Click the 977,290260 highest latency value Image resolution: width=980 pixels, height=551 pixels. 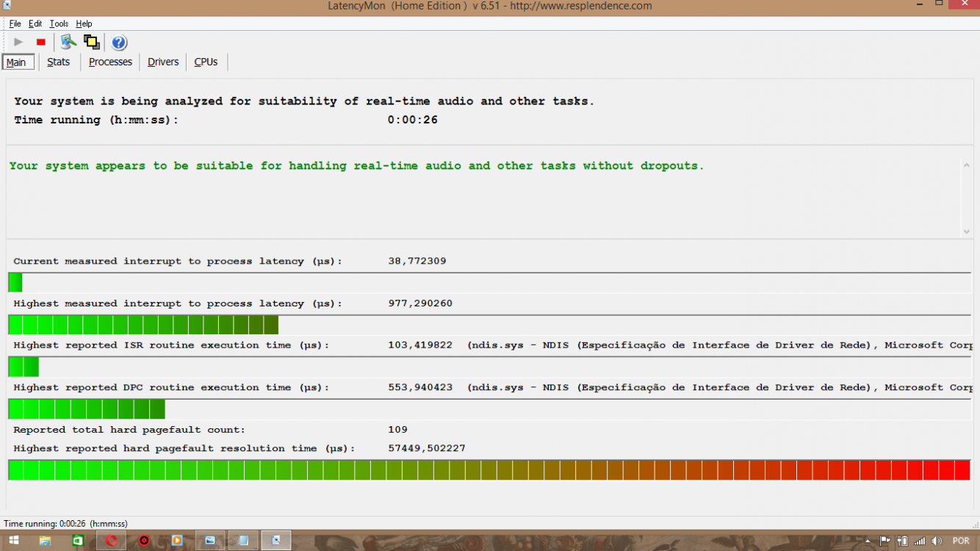tap(420, 303)
